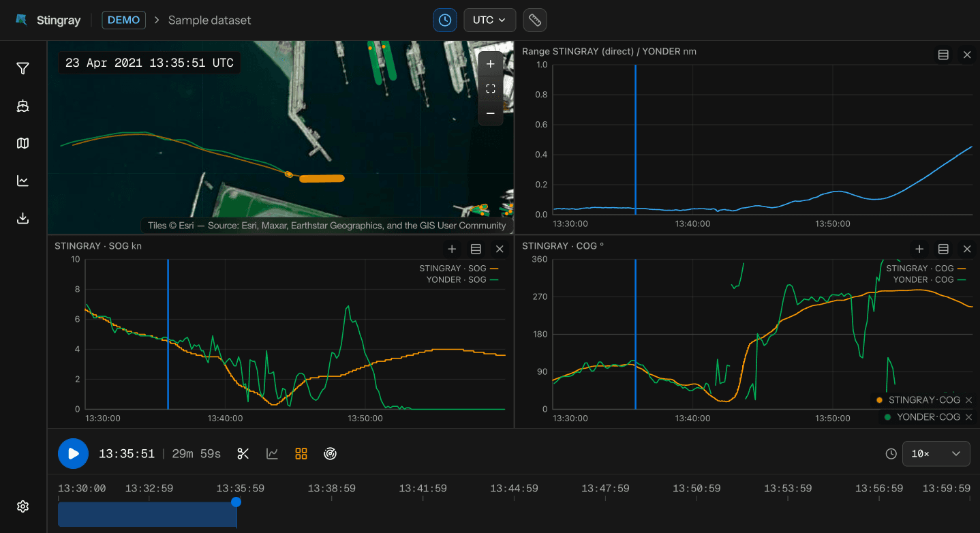Image resolution: width=980 pixels, height=533 pixels.
Task: Toggle the radar view button
Action: 331,454
